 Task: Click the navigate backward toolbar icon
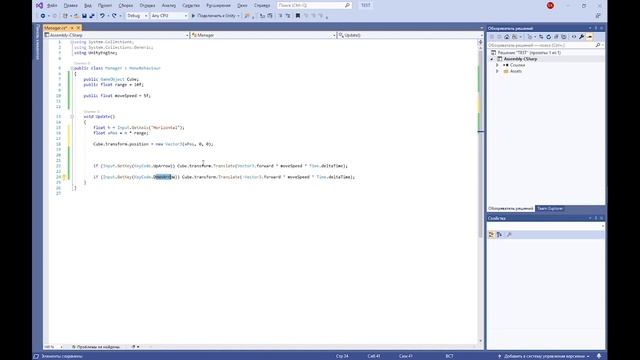point(42,16)
